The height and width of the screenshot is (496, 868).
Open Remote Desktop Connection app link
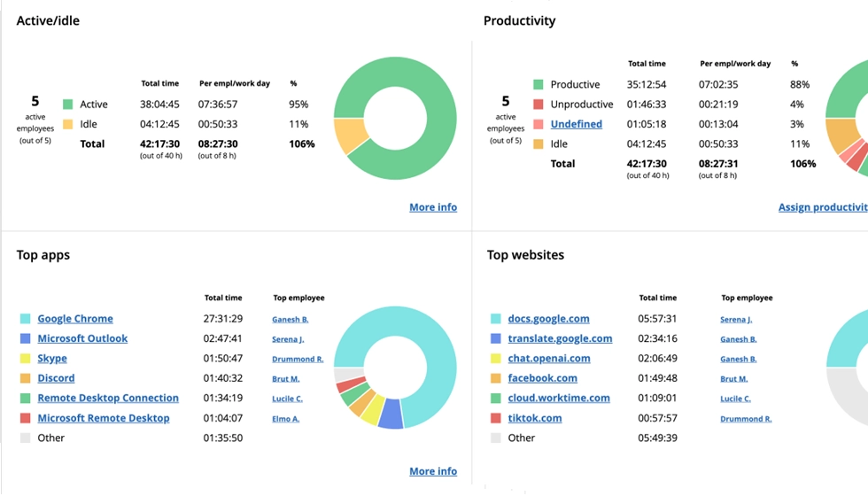(x=108, y=398)
